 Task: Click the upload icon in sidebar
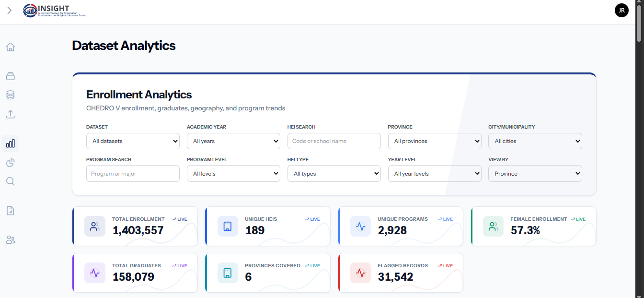point(10,114)
